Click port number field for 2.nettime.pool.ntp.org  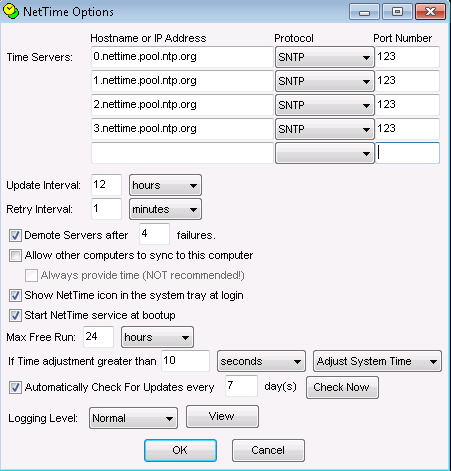[407, 105]
